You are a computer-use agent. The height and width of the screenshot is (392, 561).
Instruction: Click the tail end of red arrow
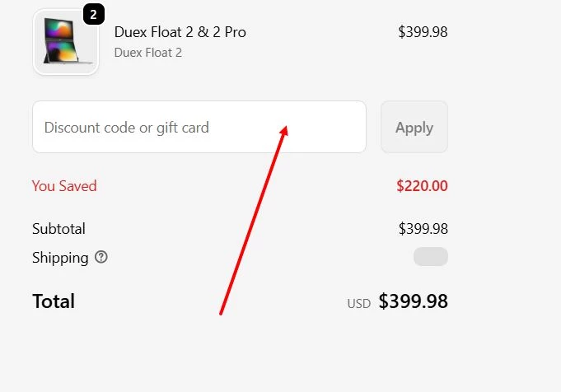point(220,313)
